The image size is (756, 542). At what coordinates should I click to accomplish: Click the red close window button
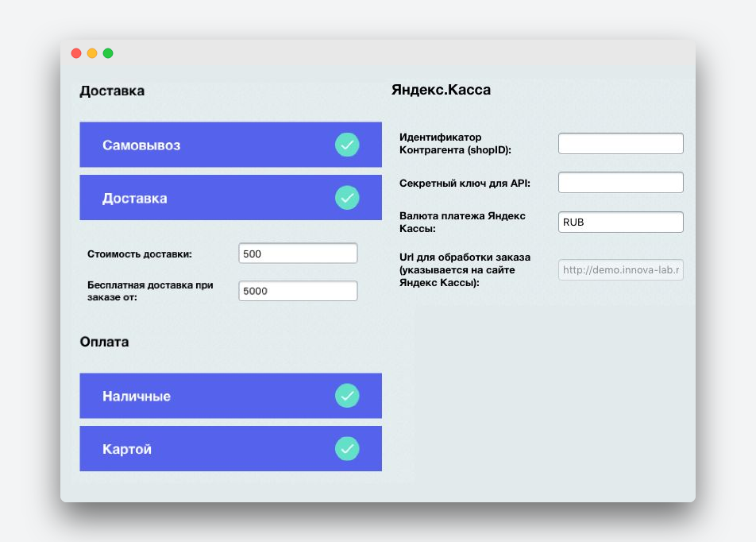pos(76,53)
